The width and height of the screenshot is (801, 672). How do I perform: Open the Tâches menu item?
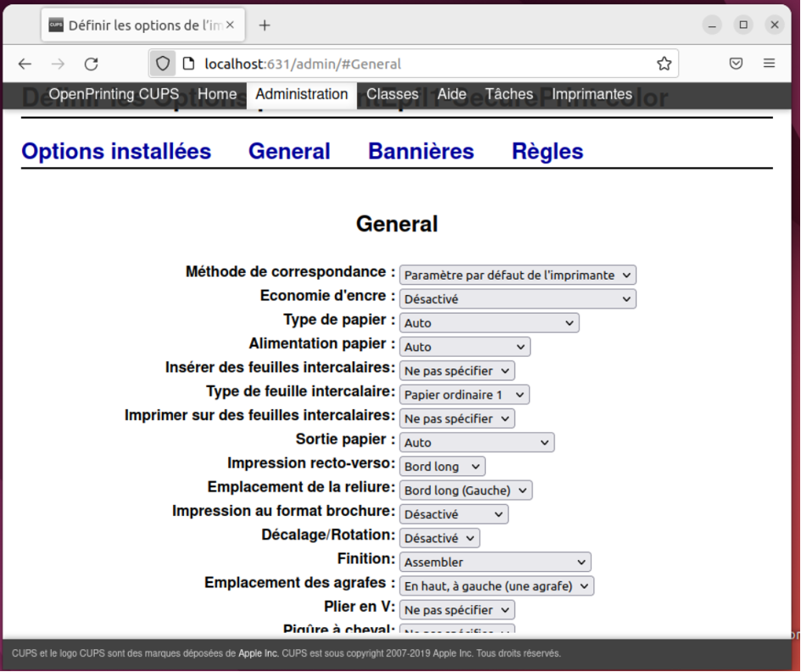click(x=509, y=94)
